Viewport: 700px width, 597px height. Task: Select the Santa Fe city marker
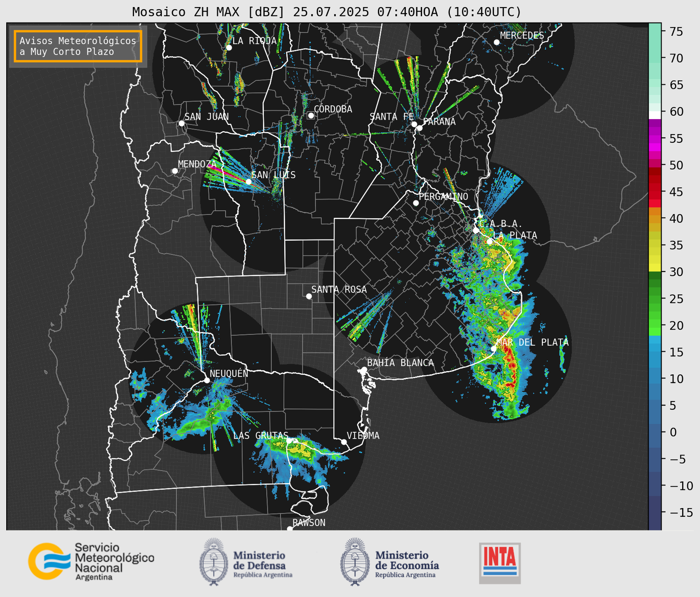[x=414, y=124]
